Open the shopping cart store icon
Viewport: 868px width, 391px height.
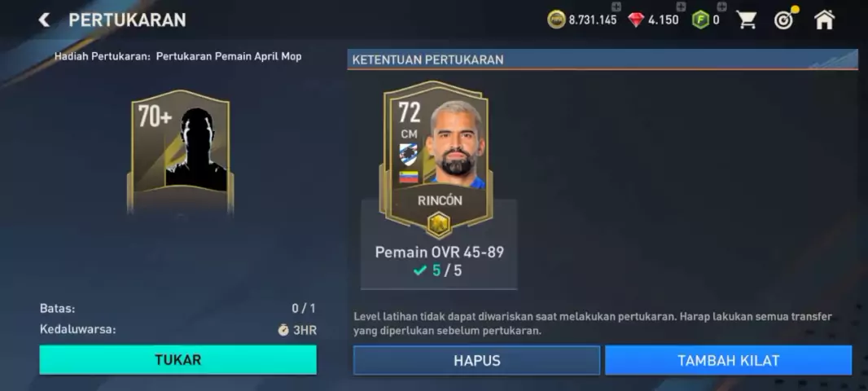tap(746, 20)
